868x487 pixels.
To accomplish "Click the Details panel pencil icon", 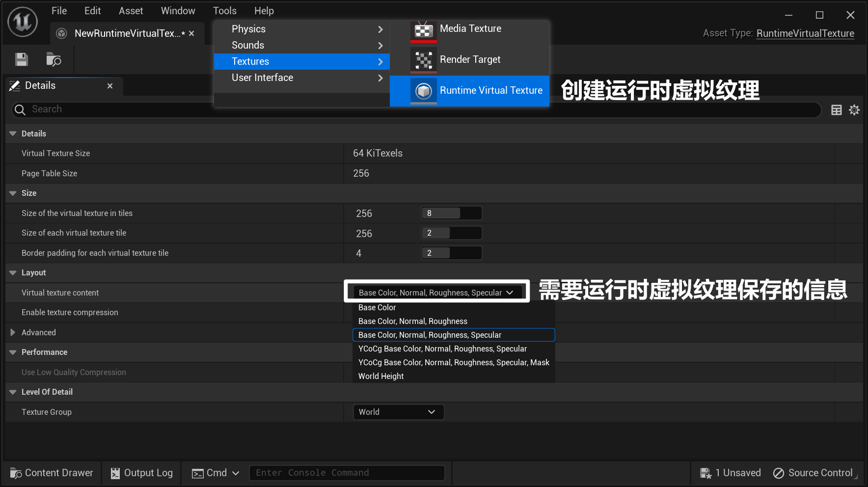I will point(15,86).
